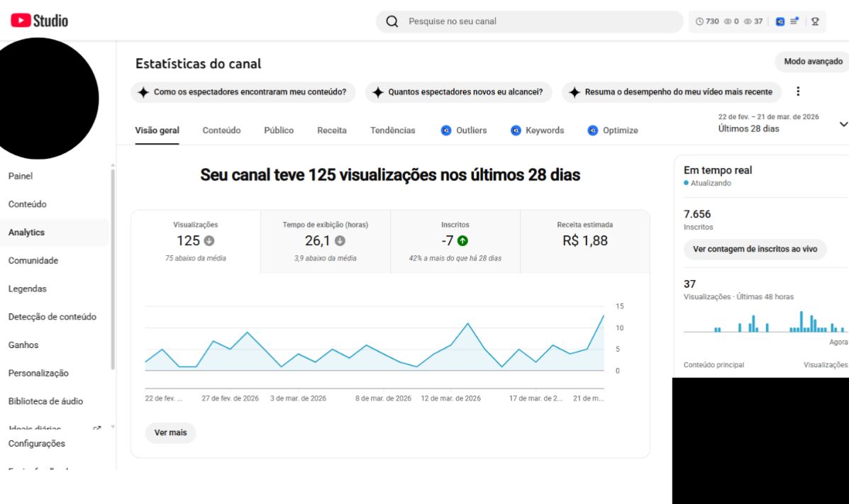Viewport: 849px width, 504px height.
Task: Click the sparkle icon on 'Quantos espectadores novos' chip
Action: [x=378, y=92]
